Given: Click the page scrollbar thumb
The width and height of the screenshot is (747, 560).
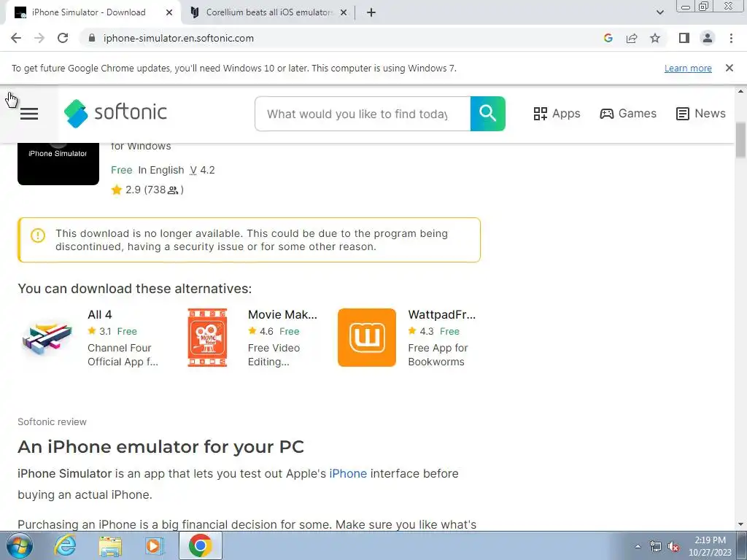Looking at the screenshot, I should click(741, 140).
